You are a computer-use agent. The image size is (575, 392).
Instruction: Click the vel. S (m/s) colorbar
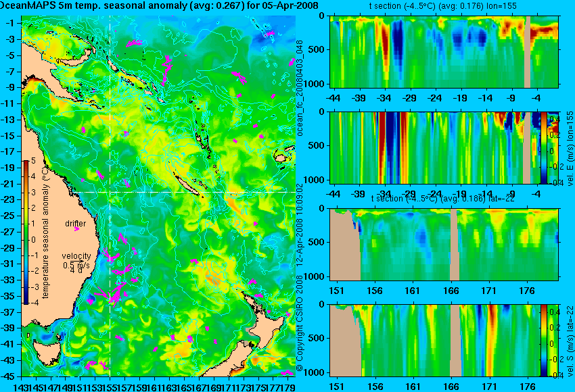tap(543, 341)
